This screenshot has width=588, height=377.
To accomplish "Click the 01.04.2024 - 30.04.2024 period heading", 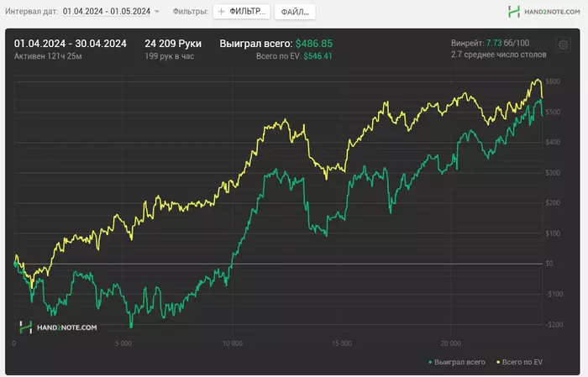I will point(70,43).
